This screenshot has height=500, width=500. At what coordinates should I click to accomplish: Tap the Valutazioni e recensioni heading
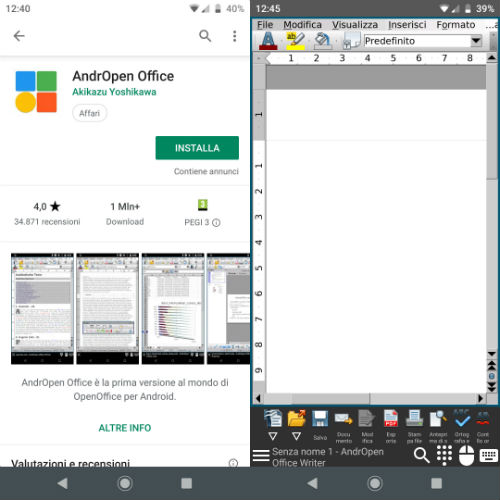click(70, 463)
